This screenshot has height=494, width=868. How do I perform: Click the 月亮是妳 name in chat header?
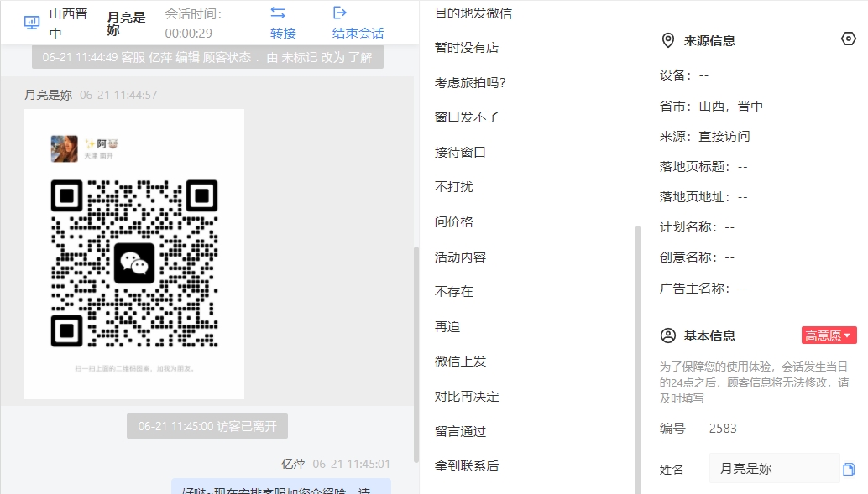point(126,23)
